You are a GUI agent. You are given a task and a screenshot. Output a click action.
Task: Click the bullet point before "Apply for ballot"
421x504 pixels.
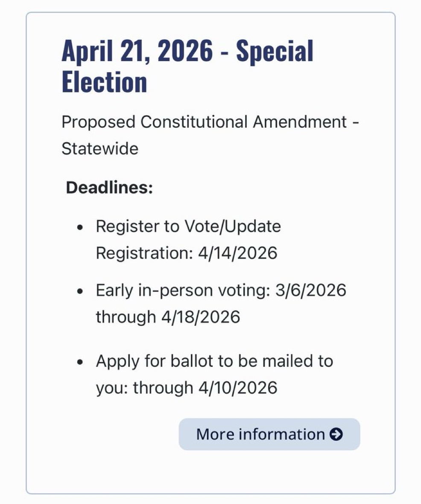(x=80, y=362)
